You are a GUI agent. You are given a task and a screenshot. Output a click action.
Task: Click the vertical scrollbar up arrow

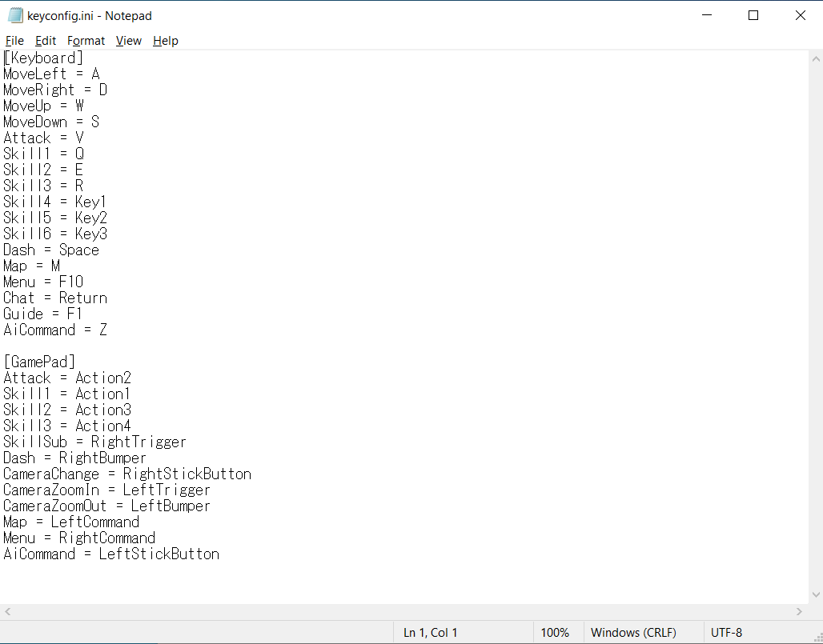[x=816, y=58]
